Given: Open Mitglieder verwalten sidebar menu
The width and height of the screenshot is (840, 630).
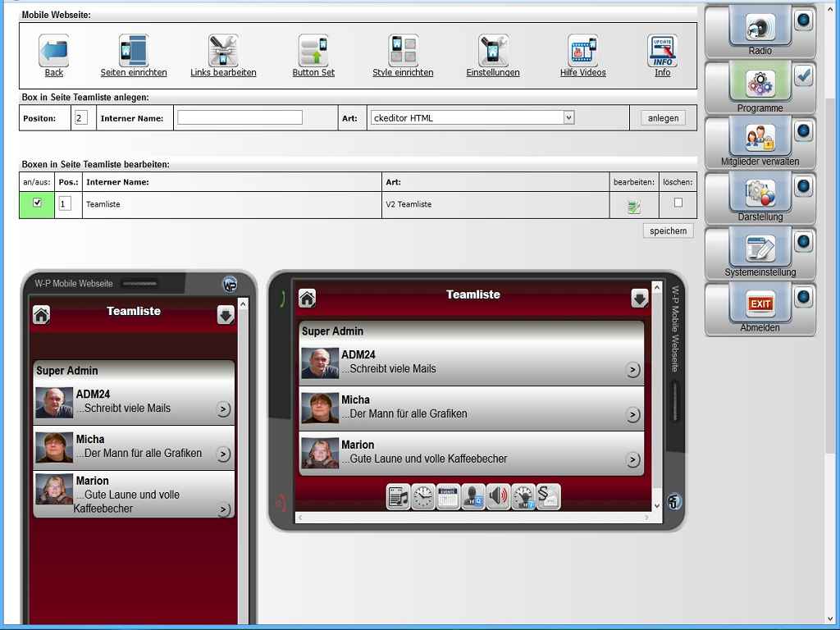Looking at the screenshot, I should (x=760, y=141).
